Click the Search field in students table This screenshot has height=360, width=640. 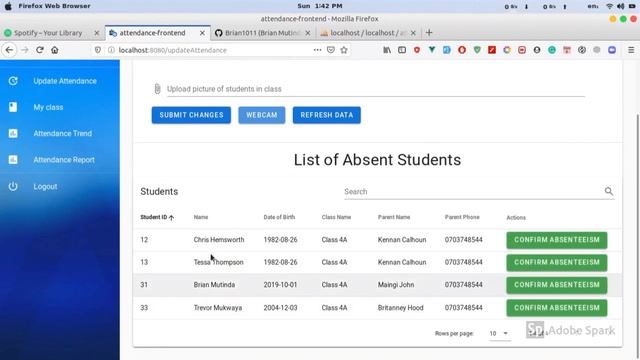[473, 191]
